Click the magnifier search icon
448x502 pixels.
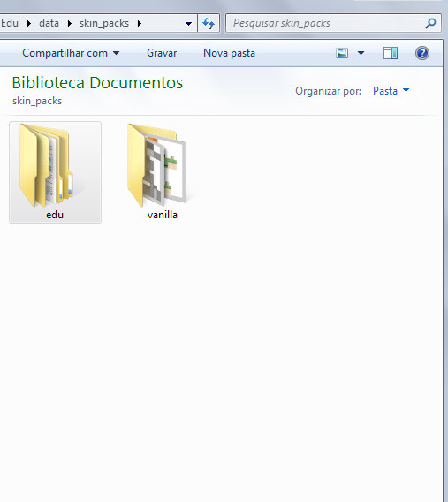pyautogui.click(x=430, y=23)
